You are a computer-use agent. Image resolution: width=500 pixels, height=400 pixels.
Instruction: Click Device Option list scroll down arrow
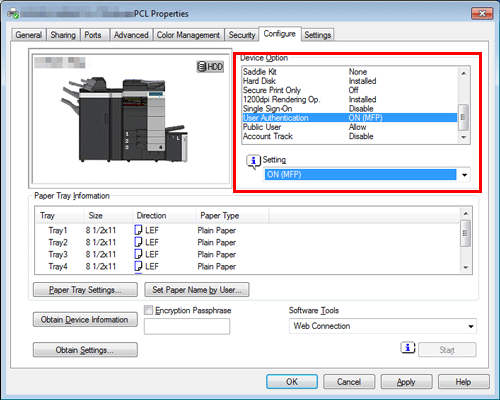pos(464,137)
